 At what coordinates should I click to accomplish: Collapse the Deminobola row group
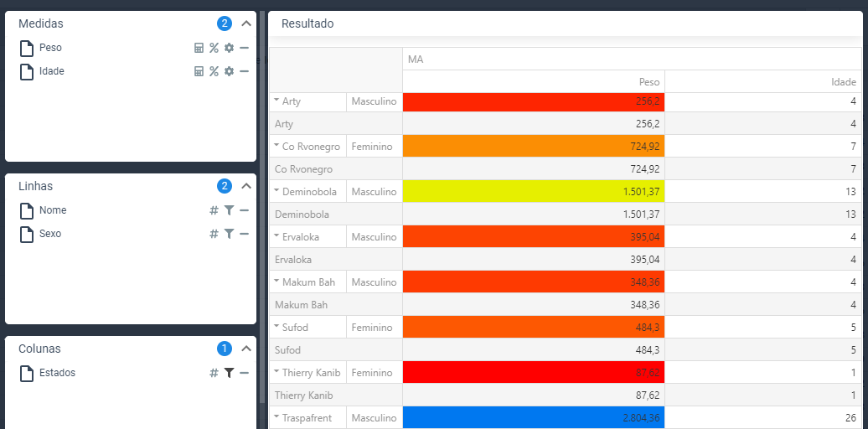point(276,190)
